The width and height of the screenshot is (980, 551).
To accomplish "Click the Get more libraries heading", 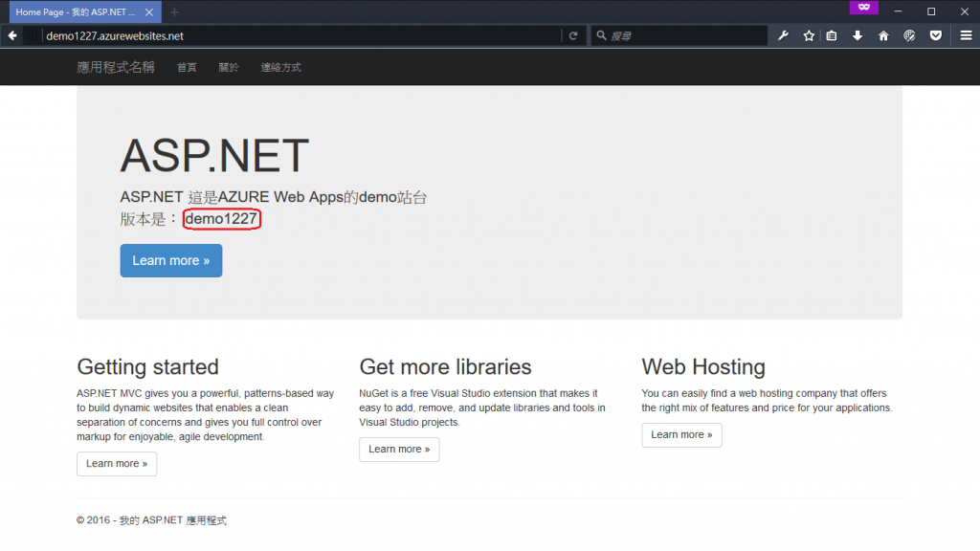I will (446, 366).
